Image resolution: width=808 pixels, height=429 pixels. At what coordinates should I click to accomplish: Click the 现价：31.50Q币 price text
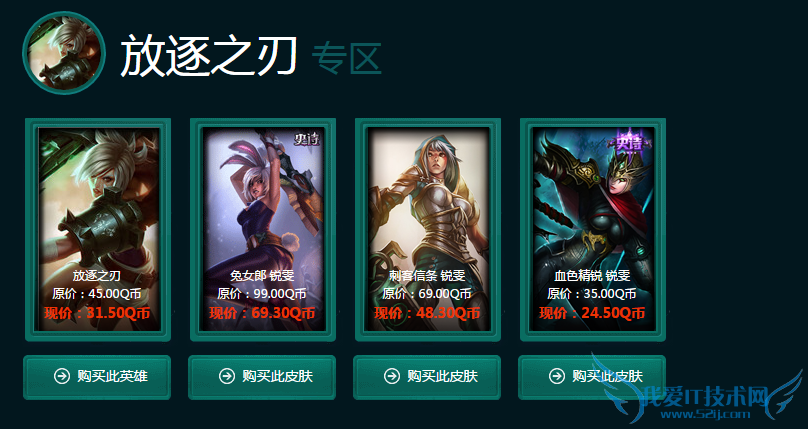(x=97, y=313)
